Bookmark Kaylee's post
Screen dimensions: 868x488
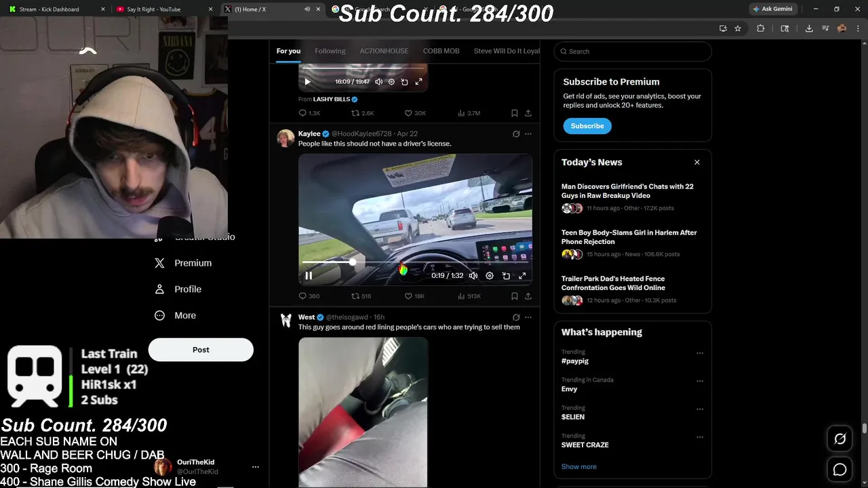click(515, 296)
